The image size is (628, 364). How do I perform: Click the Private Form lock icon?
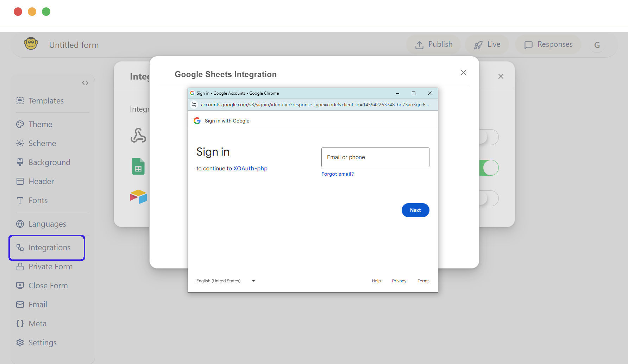point(20,266)
